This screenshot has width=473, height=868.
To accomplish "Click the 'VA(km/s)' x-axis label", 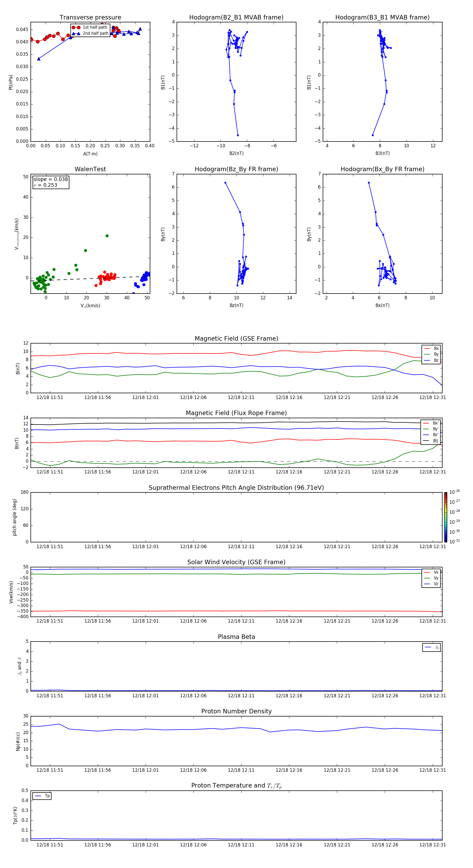I will (90, 306).
